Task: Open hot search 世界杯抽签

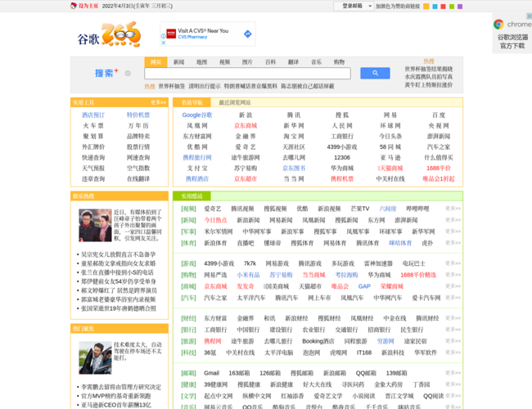Action: coord(172,86)
